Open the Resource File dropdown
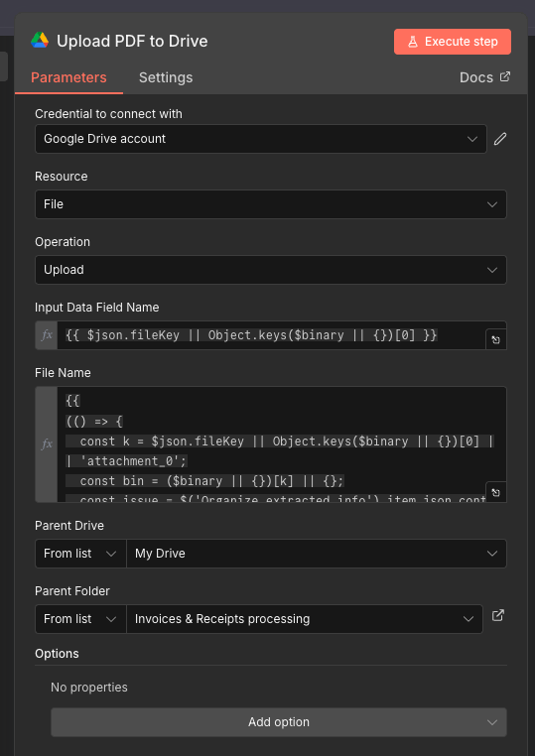This screenshot has width=535, height=756. (x=271, y=204)
